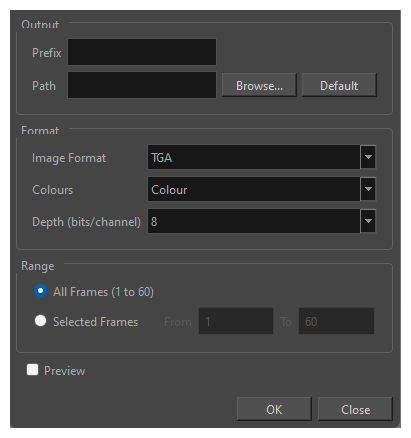Click the Depth dropdown arrow button

pyautogui.click(x=368, y=221)
